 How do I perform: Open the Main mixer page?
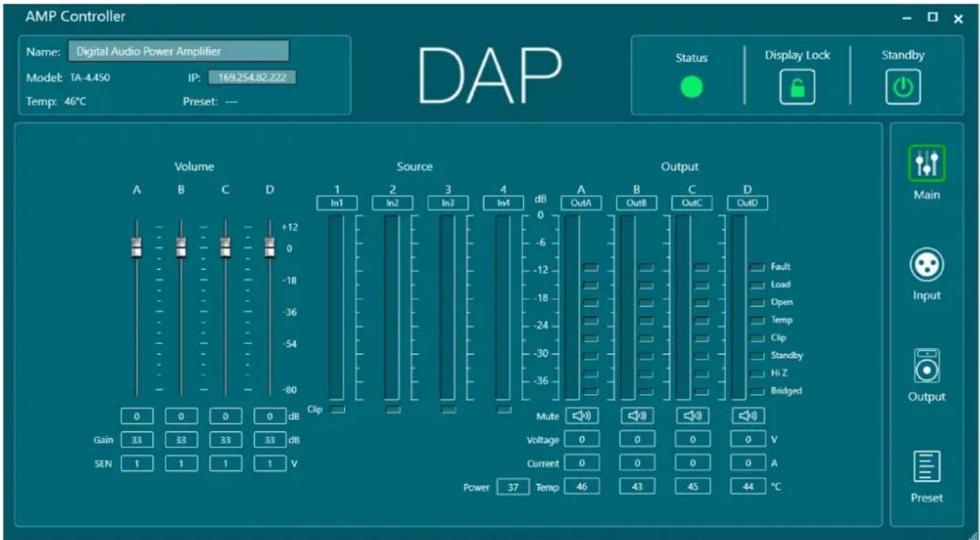[927, 163]
